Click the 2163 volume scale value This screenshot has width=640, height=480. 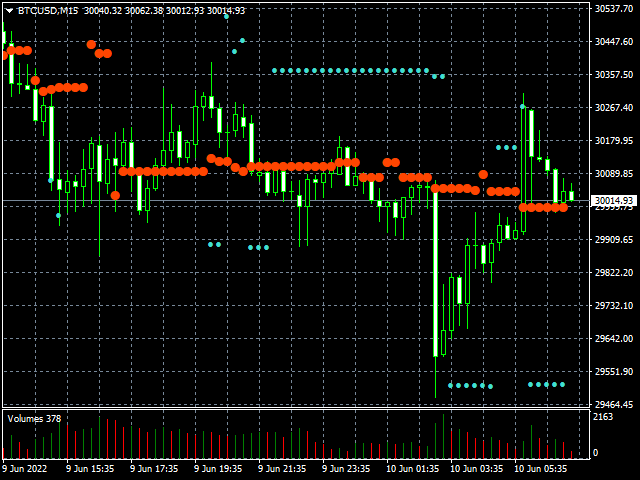point(603,417)
